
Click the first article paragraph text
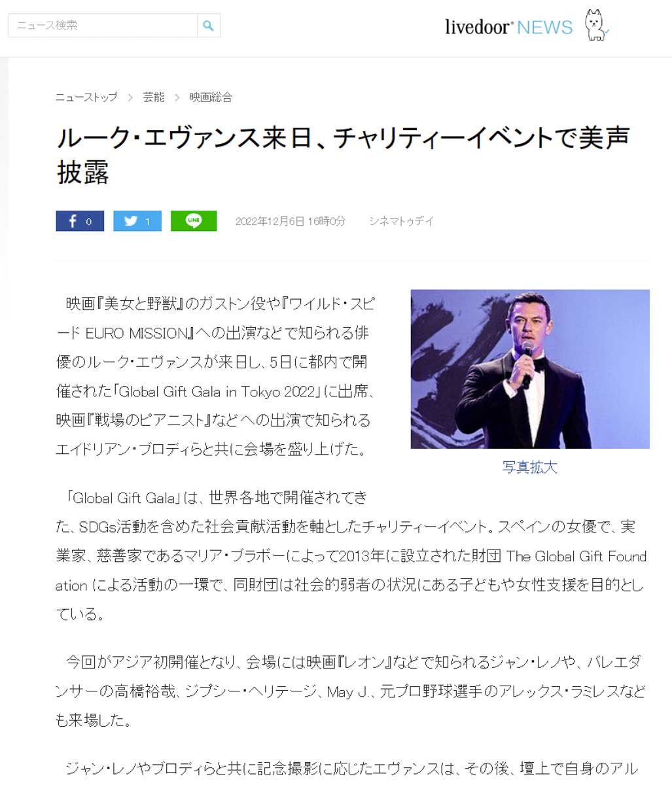click(216, 376)
